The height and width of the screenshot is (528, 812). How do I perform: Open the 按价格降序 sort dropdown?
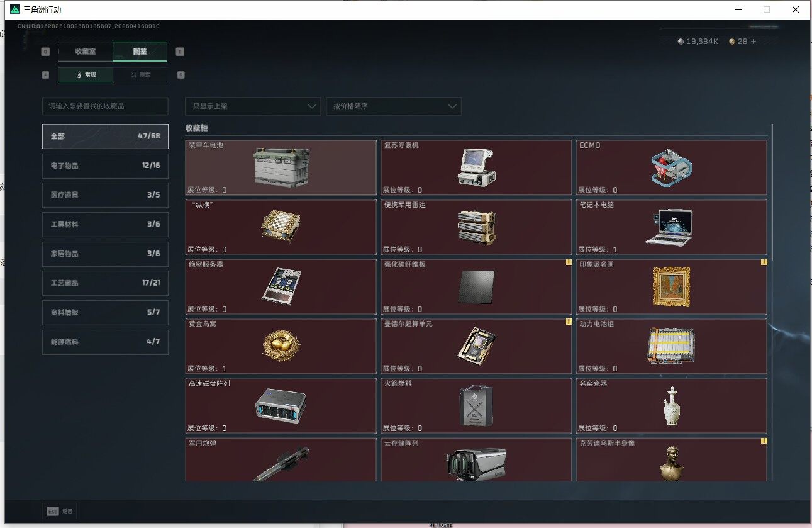tap(394, 106)
